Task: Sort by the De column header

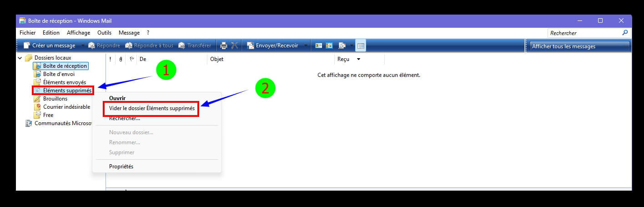Action: [172, 59]
